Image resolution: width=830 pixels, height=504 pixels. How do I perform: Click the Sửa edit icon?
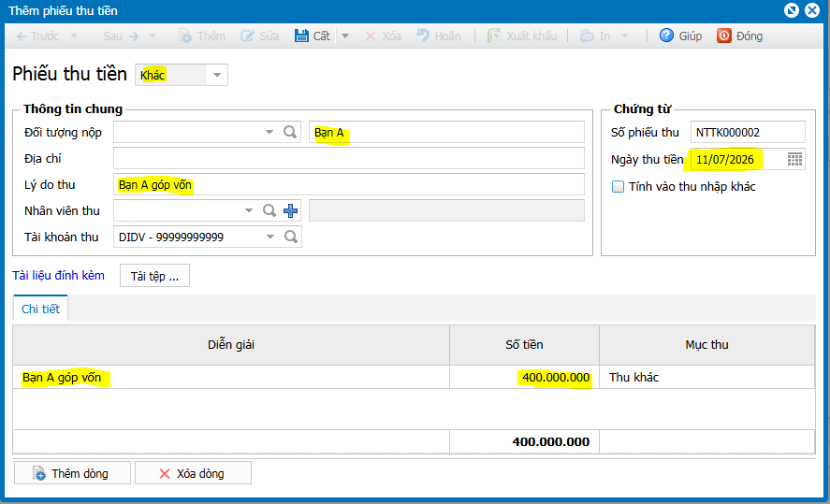click(247, 36)
